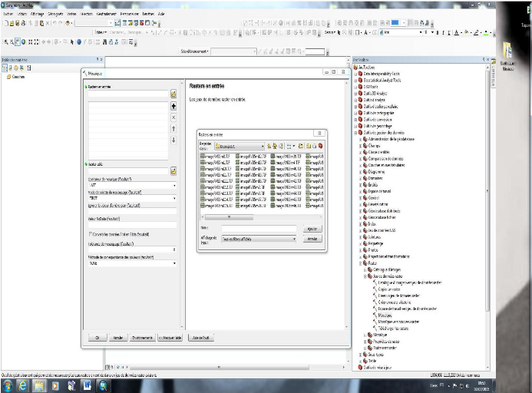Open the Fichier menu
532x393 pixels.
[8, 14]
